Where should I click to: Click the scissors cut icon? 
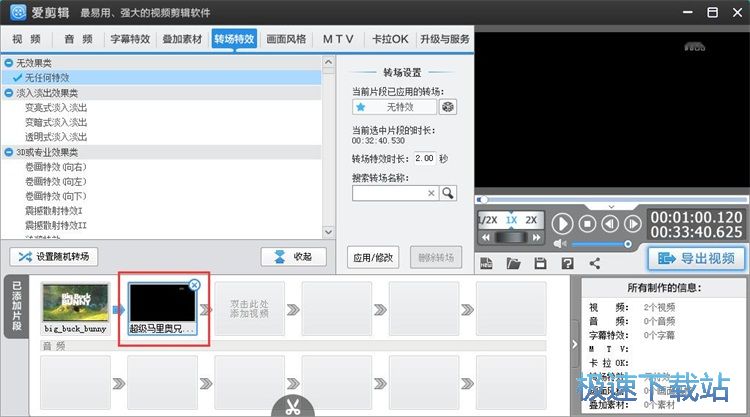pyautogui.click(x=293, y=406)
